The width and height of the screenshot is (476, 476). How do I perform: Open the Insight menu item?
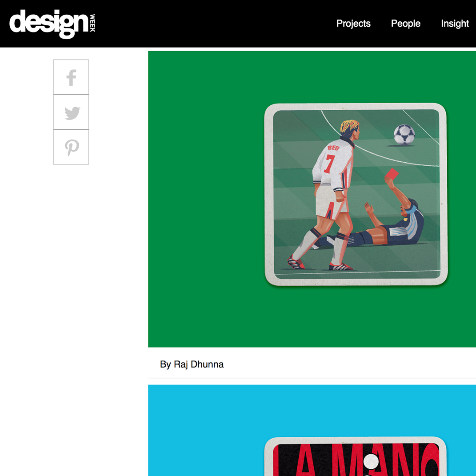[455, 24]
